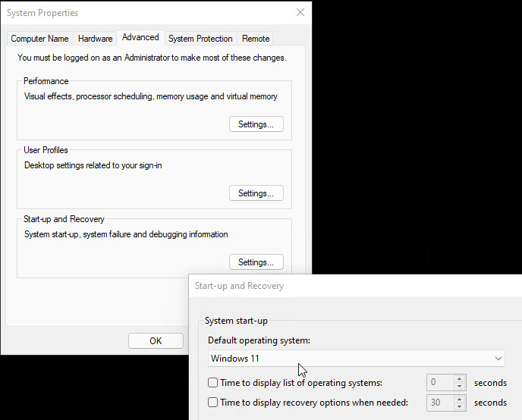
Task: Open Performance Settings button
Action: pyautogui.click(x=256, y=124)
